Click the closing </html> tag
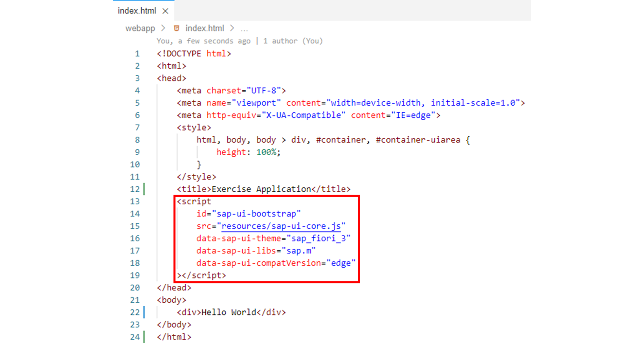This screenshot has width=644, height=343. tap(174, 337)
